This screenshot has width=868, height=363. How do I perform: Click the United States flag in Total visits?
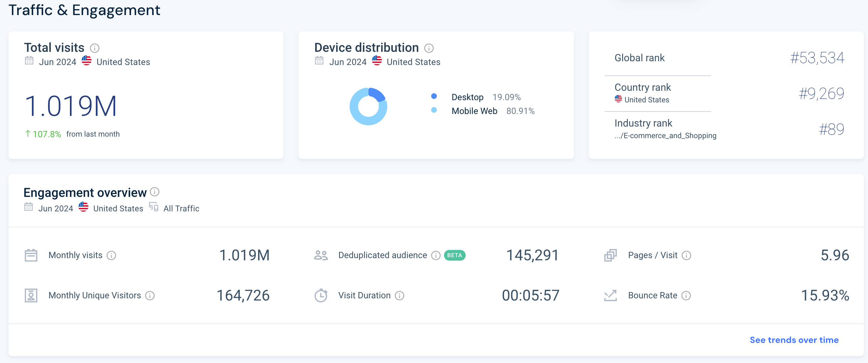[87, 61]
